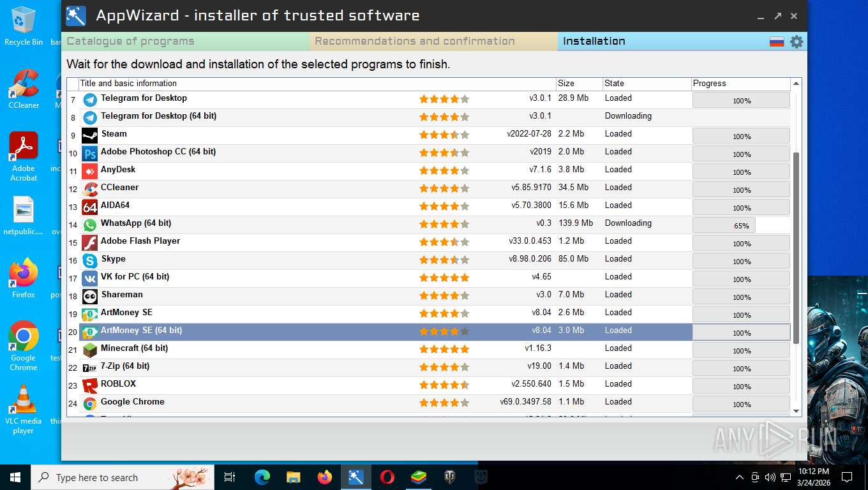Viewport: 868px width, 490px height.
Task: Open the VLC media player desktop shortcut
Action: point(24,410)
